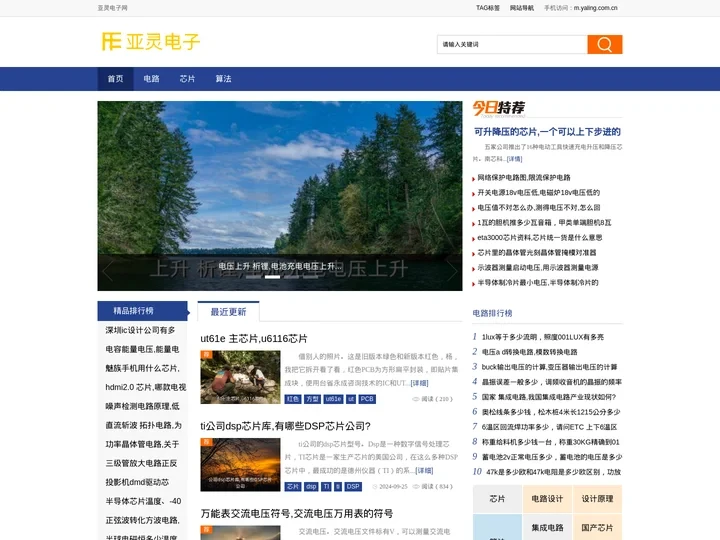Select the 方型 tag
The width and height of the screenshot is (720, 540).
(312, 399)
